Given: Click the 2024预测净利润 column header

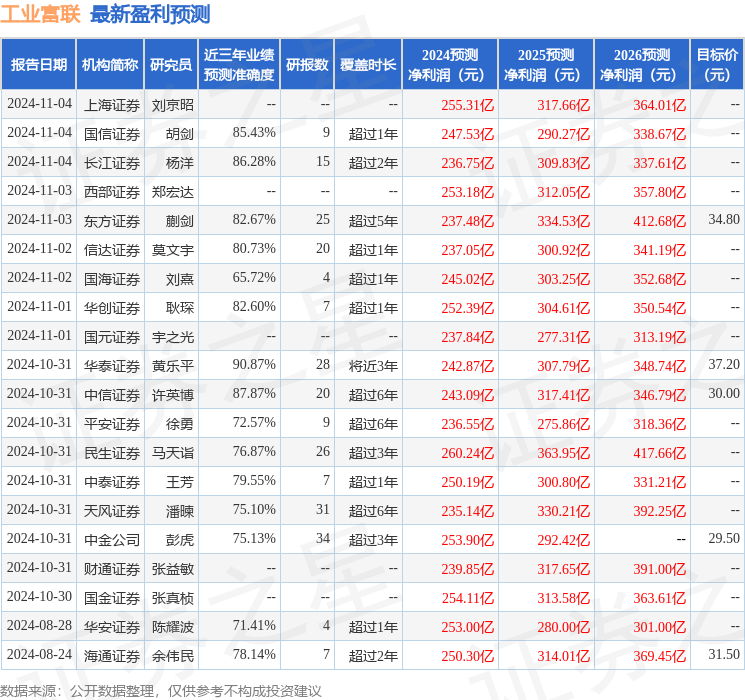Looking at the screenshot, I should click(x=449, y=65).
